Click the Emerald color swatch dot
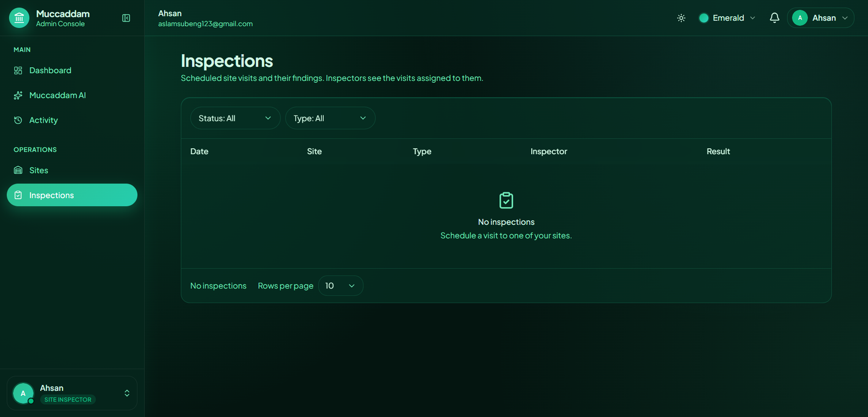Image resolution: width=868 pixels, height=417 pixels. [x=704, y=18]
